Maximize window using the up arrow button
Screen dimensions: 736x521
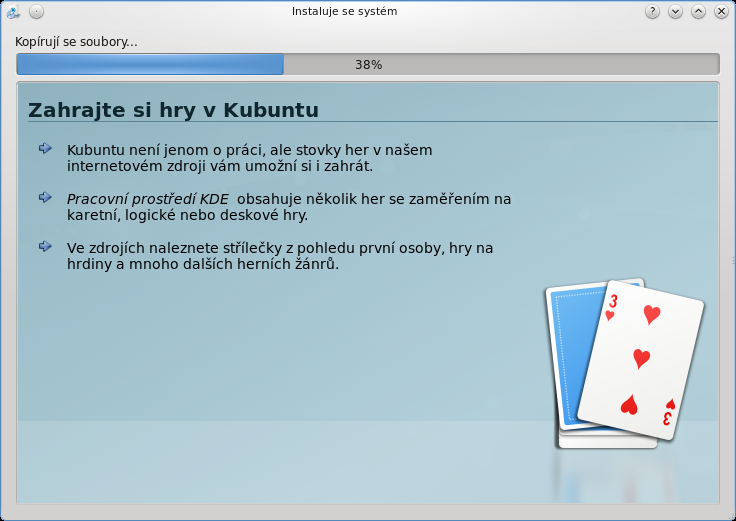(698, 11)
